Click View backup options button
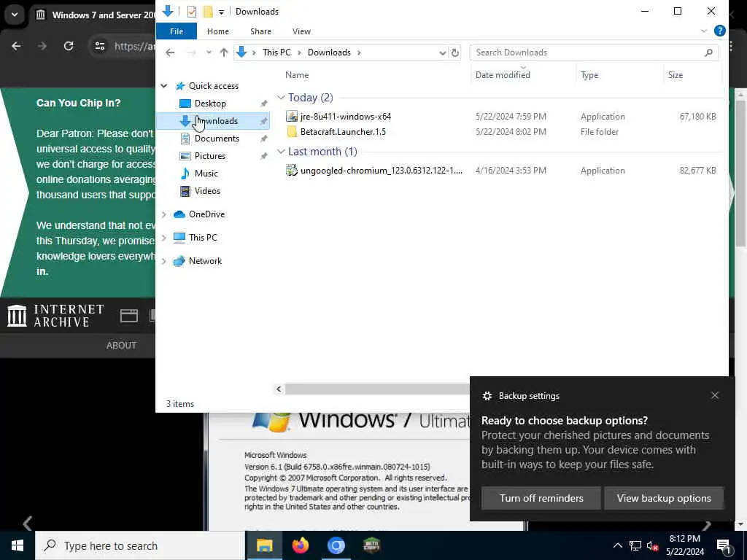747x560 pixels. point(664,498)
